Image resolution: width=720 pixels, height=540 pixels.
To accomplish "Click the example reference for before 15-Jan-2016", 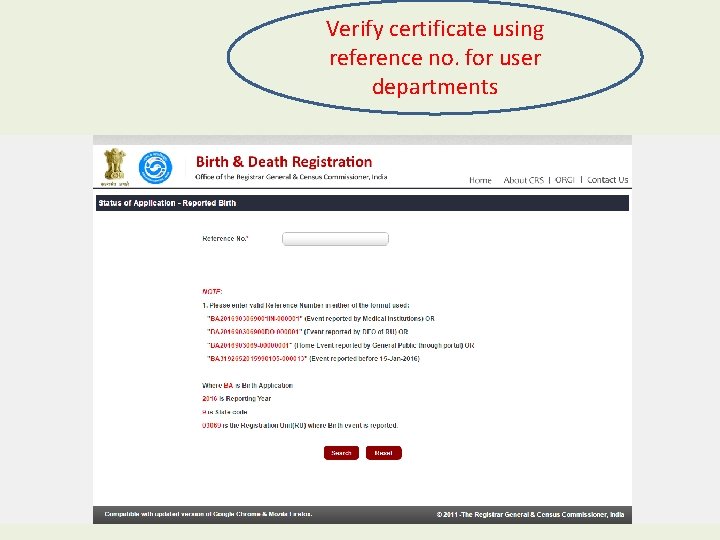I will tap(257, 359).
